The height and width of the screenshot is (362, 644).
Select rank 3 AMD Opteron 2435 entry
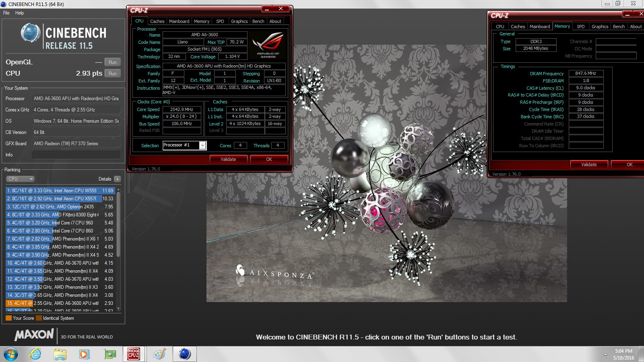tap(60, 207)
